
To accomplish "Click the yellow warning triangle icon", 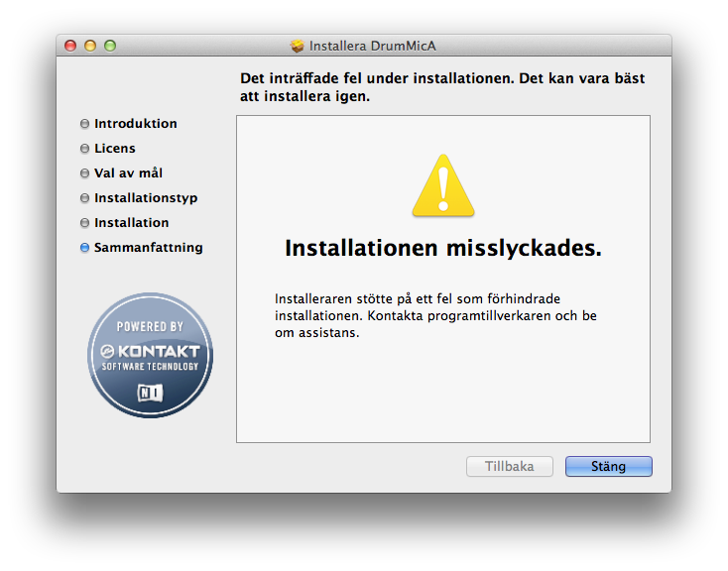I will tap(443, 185).
